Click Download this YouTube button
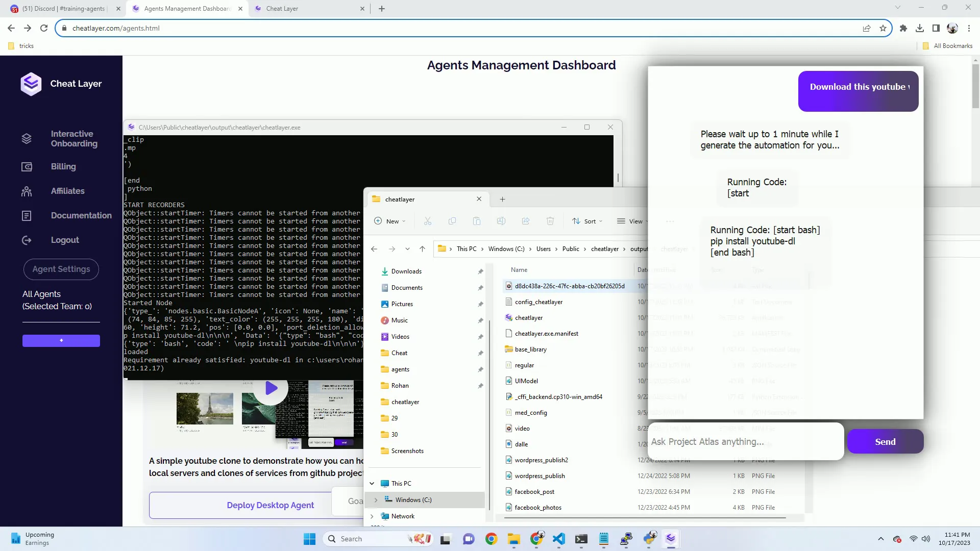980x551 pixels. [860, 86]
